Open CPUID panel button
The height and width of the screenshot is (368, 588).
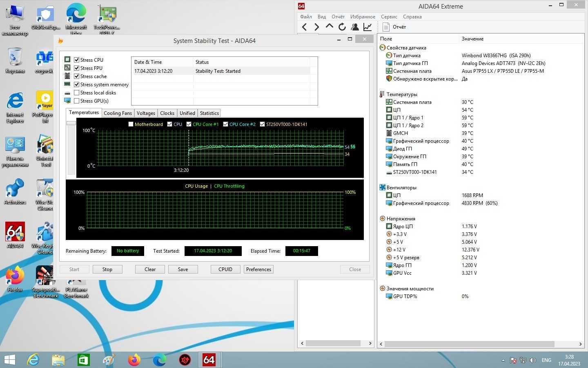[x=225, y=269]
